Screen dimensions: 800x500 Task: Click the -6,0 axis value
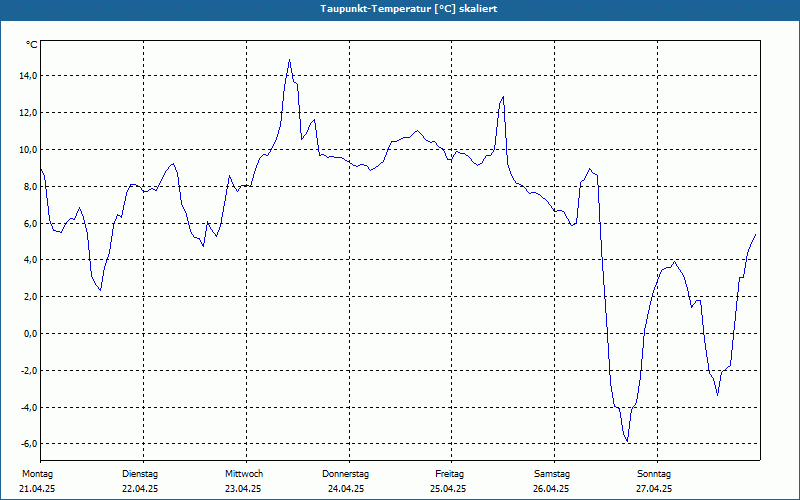point(28,444)
